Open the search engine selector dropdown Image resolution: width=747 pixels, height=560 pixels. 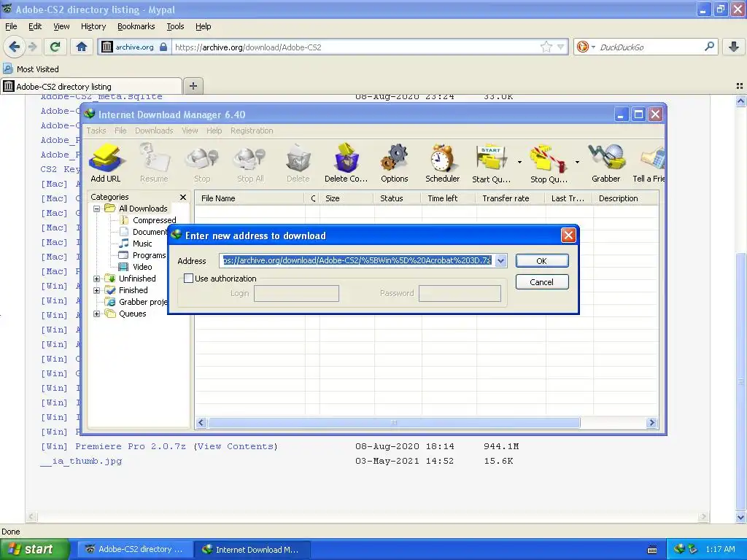[x=593, y=47]
